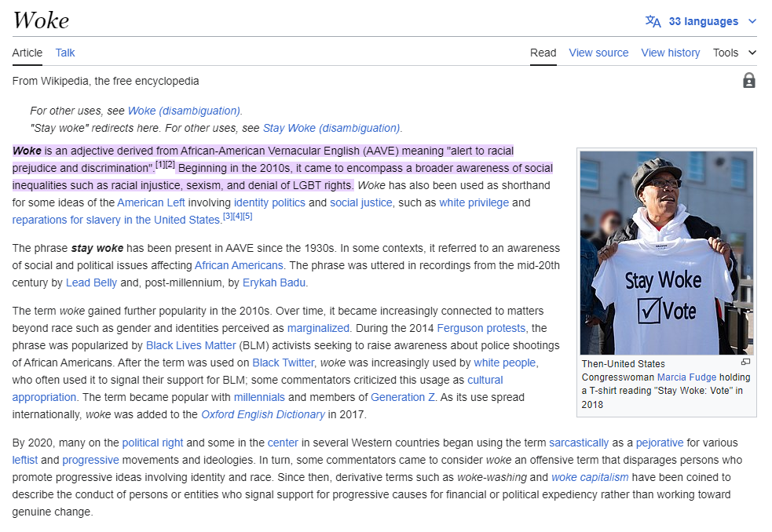Click the translate languages icon
Viewport: 772px width, 532px height.
653,21
